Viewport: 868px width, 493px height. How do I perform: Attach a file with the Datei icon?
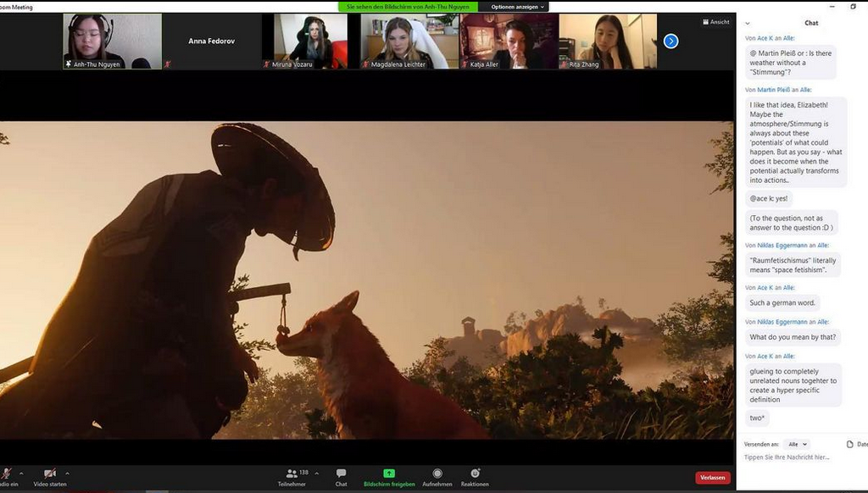pyautogui.click(x=850, y=445)
